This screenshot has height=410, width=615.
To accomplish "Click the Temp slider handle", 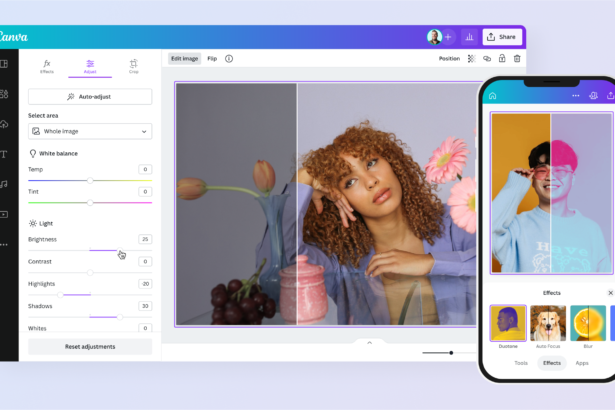I will [90, 180].
